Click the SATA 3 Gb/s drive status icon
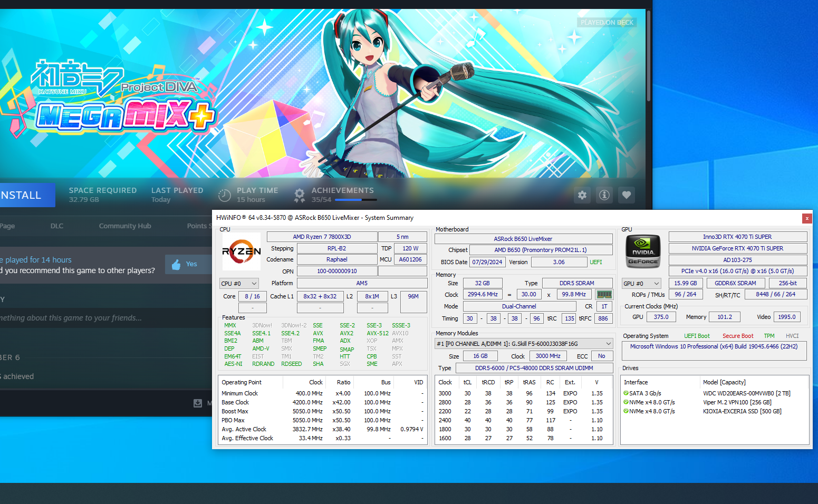 (x=626, y=393)
